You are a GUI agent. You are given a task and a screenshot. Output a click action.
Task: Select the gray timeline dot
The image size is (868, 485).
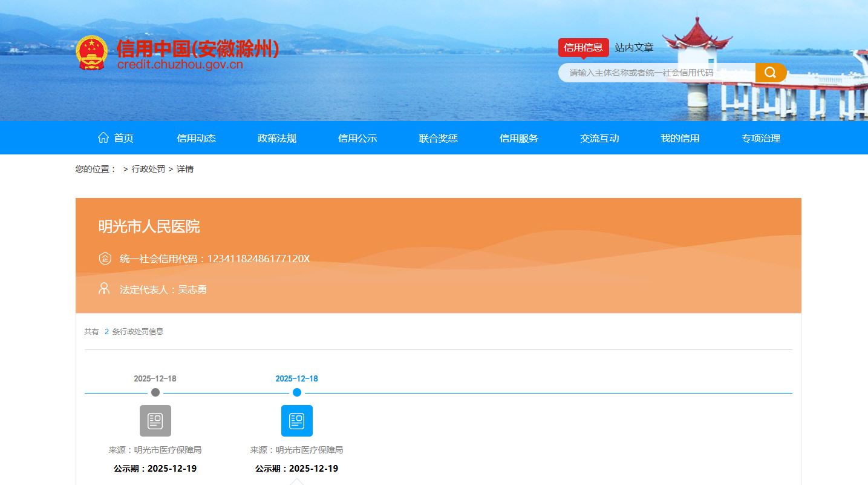coord(155,392)
